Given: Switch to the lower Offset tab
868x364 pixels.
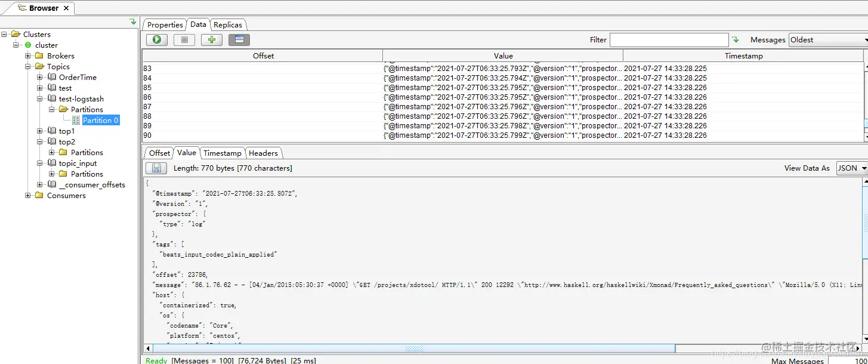Looking at the screenshot, I should coord(159,153).
